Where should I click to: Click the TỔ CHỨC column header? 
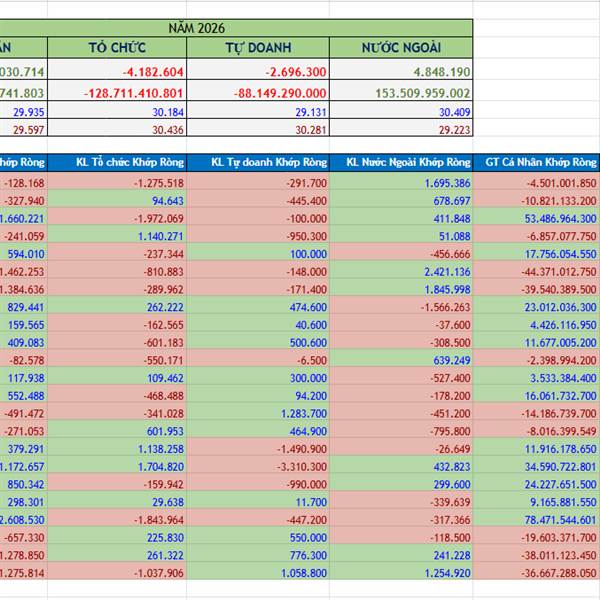[x=117, y=48]
